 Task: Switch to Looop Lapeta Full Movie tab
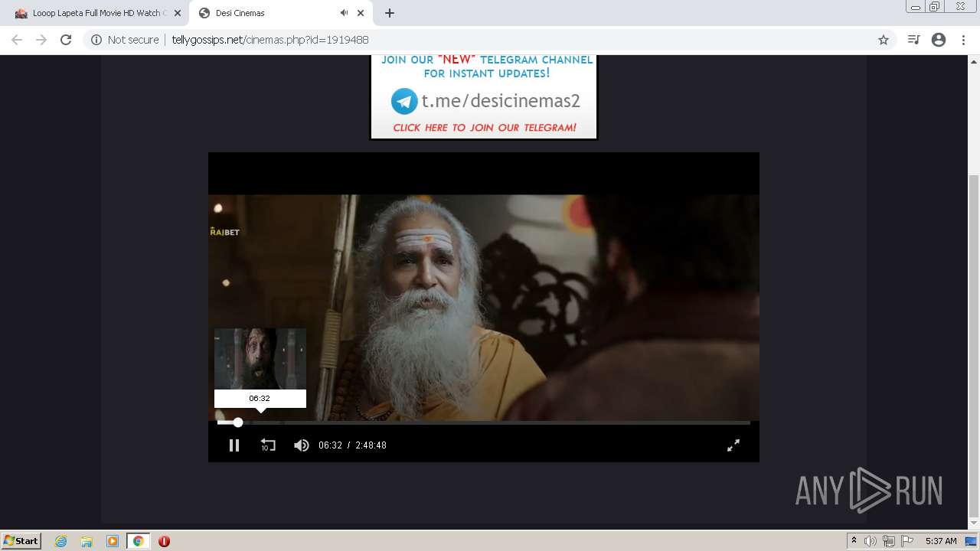96,13
